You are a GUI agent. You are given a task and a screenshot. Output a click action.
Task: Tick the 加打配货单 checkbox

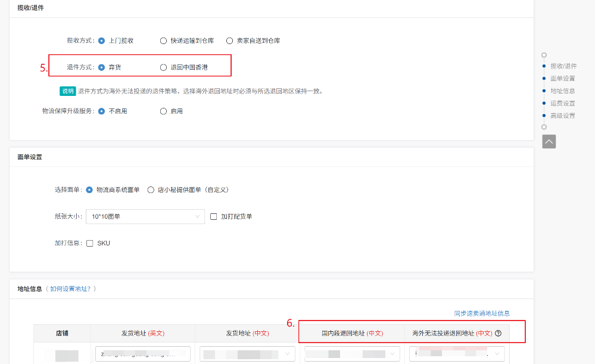pyautogui.click(x=214, y=216)
